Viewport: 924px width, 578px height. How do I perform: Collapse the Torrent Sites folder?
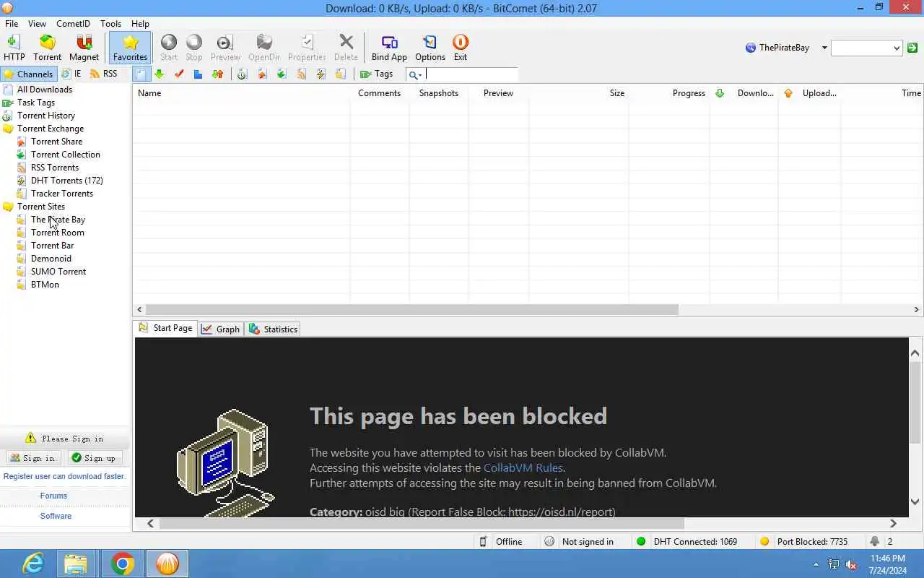point(41,207)
